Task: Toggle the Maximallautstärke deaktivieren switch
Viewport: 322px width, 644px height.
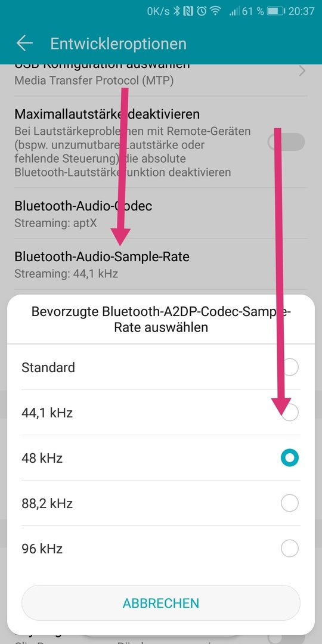Action: pyautogui.click(x=286, y=142)
